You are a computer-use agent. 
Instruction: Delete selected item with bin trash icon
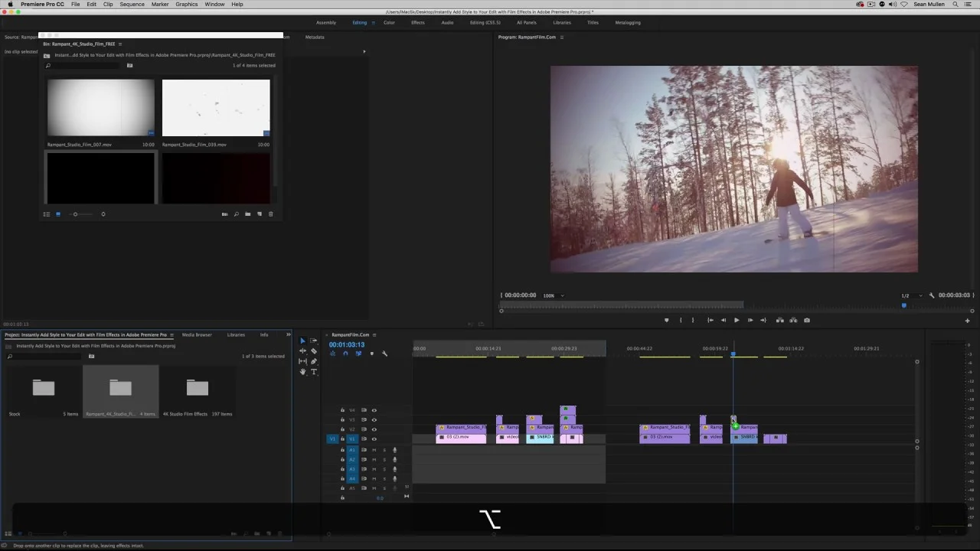[270, 214]
